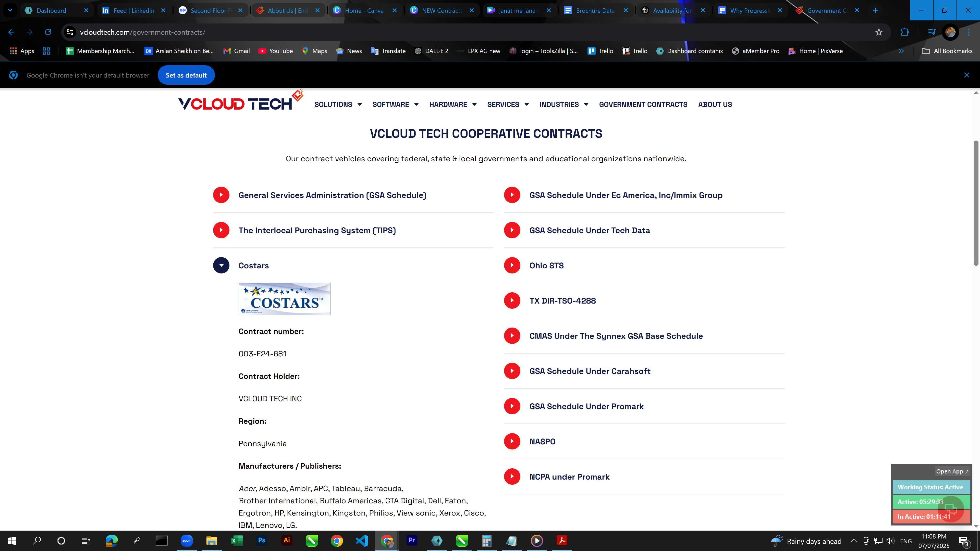
Task: Open the notification center icon
Action: 964,541
